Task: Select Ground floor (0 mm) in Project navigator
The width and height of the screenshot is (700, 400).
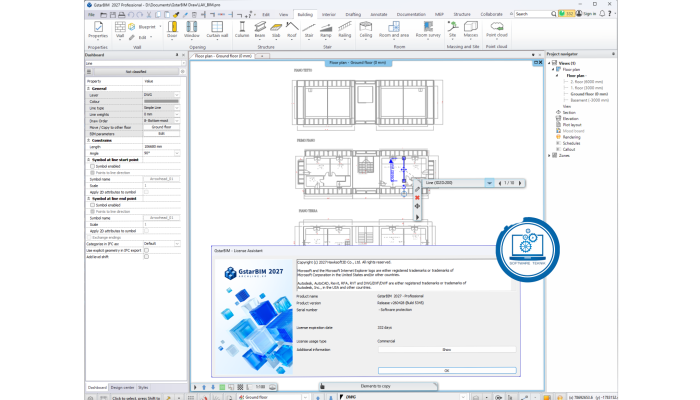Action: pyautogui.click(x=589, y=94)
